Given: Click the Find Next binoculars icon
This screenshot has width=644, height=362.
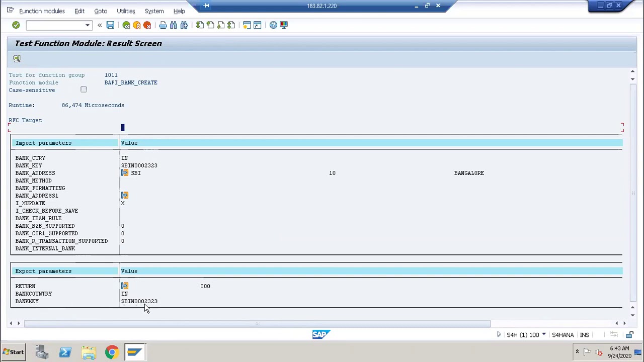Looking at the screenshot, I should pos(184,25).
